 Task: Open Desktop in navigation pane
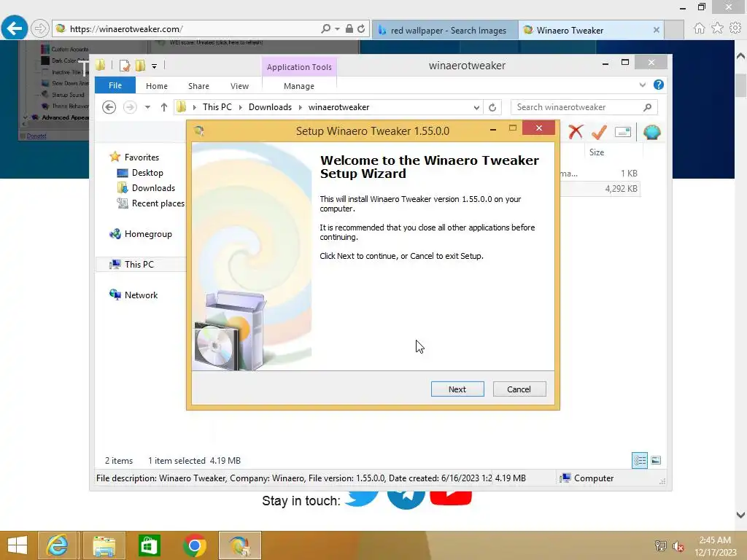coord(147,173)
